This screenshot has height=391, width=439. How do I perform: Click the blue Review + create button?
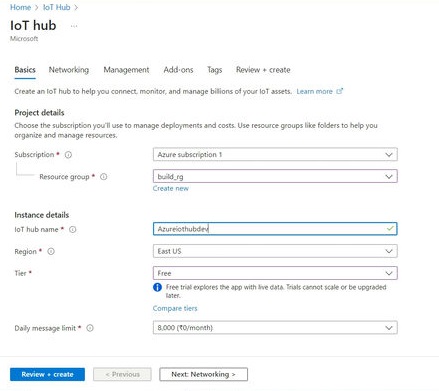pyautogui.click(x=47, y=374)
